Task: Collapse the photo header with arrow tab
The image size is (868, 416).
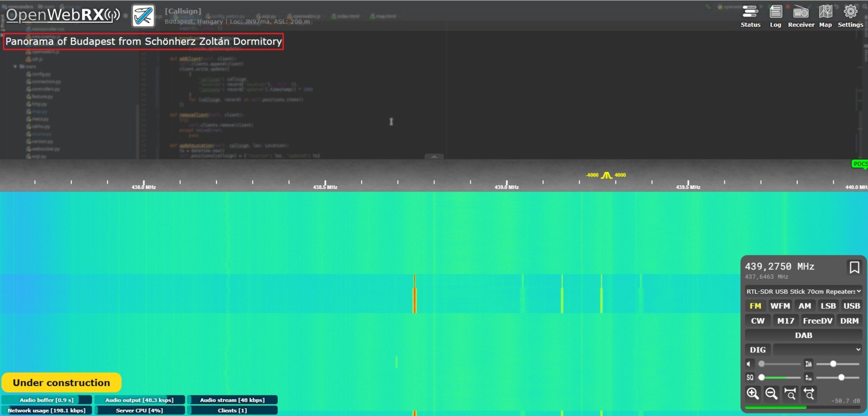Action: point(434,156)
